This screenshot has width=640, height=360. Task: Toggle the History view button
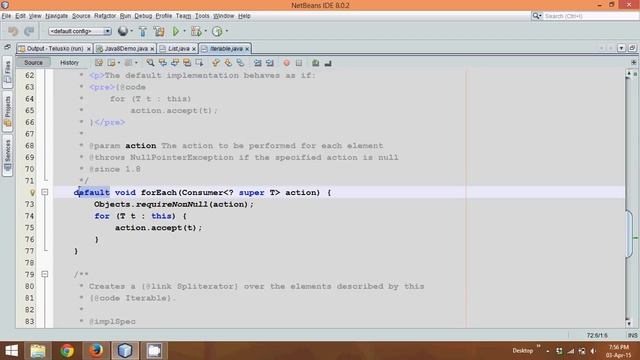[x=69, y=62]
